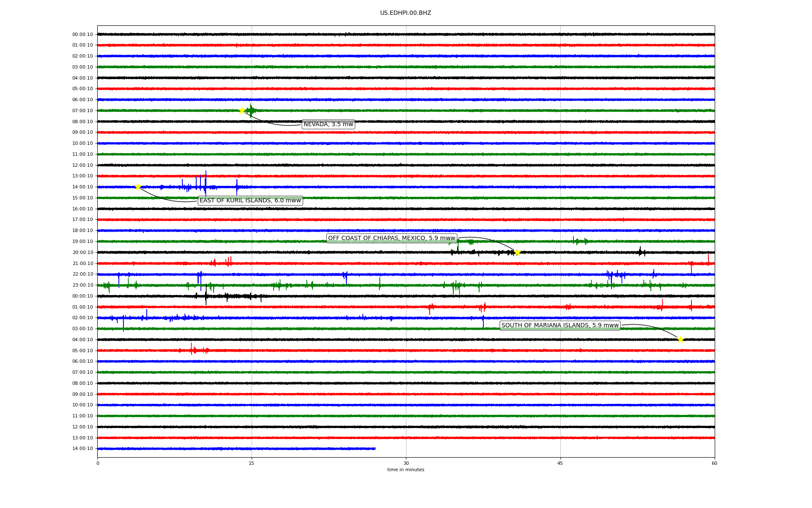
Task: Click the 22:00:10 row label
Action: point(82,274)
